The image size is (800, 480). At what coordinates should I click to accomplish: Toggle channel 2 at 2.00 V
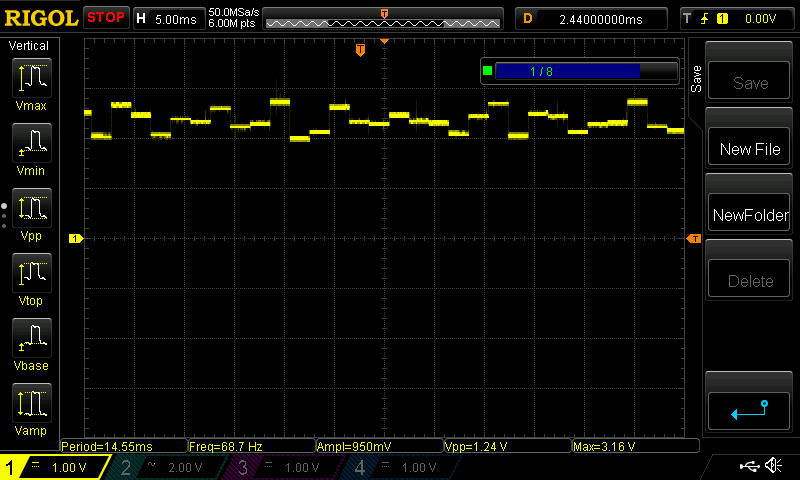168,467
